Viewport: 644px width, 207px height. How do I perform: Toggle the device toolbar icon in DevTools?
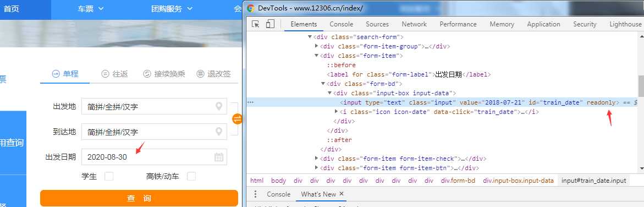pos(270,24)
